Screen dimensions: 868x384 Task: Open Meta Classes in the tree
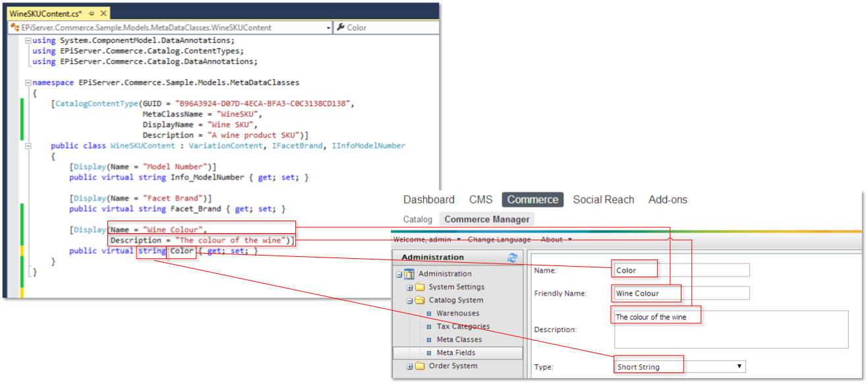point(459,340)
